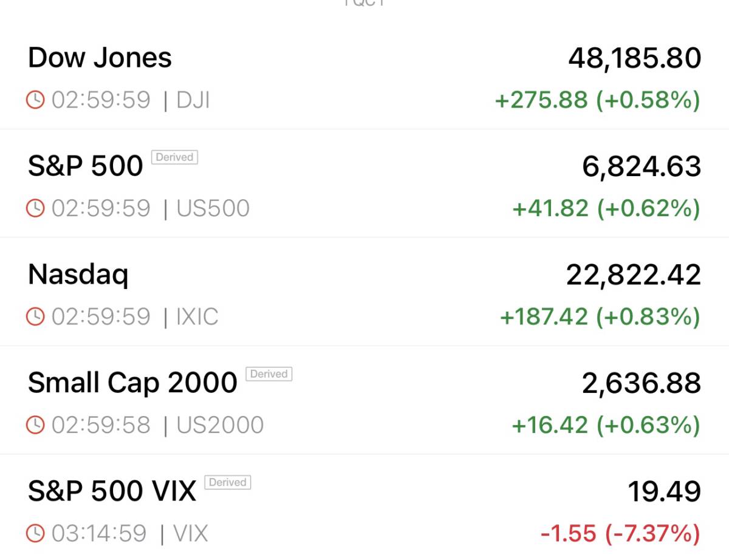Click the clock icon in S&P 500 VIX row
This screenshot has height=560, width=729.
pyautogui.click(x=36, y=533)
